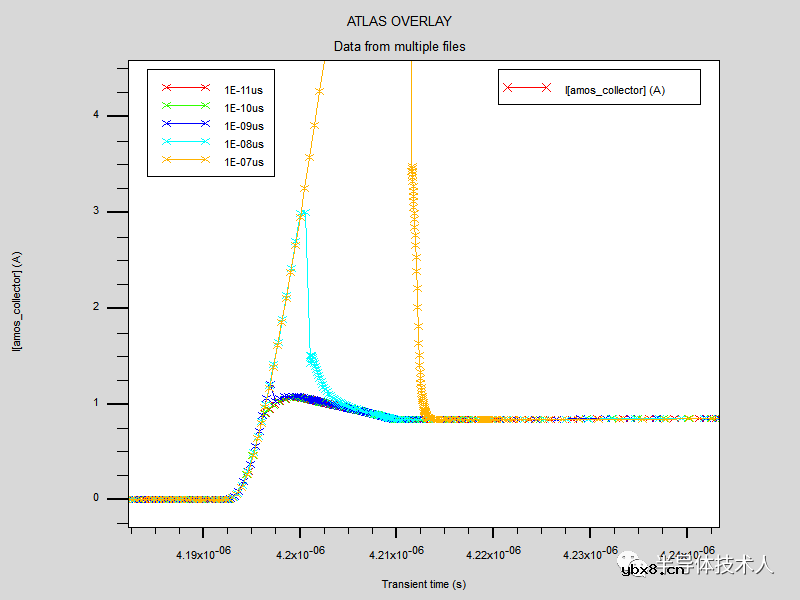Click the I[amos_collector] (A) legend label
This screenshot has height=600, width=800.
[615, 90]
